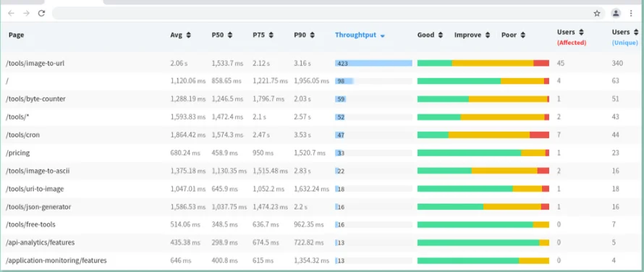Click unique users count 51
Viewport: 644px width, 272px height.
coord(615,99)
